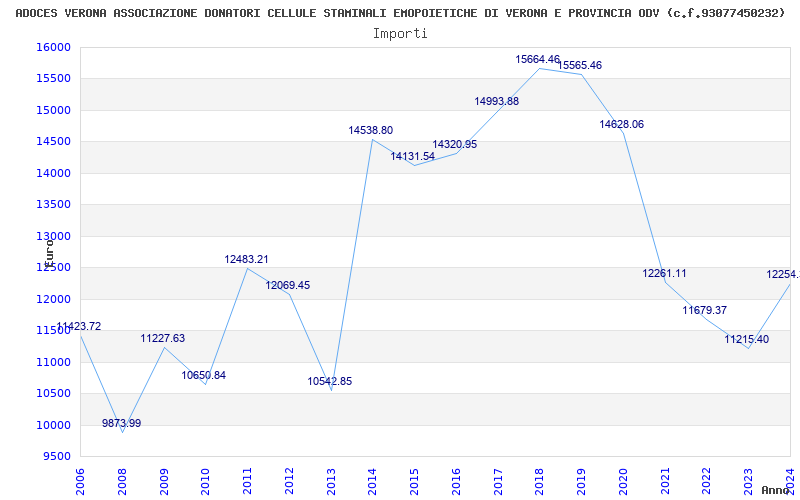Click the data label 15565.46

(580, 66)
